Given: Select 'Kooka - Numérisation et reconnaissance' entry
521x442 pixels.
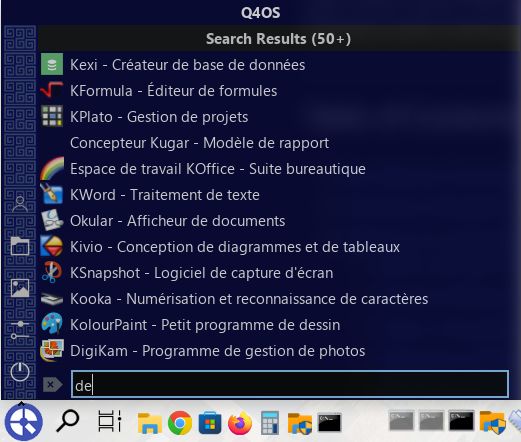Looking at the screenshot, I should pos(249,299).
